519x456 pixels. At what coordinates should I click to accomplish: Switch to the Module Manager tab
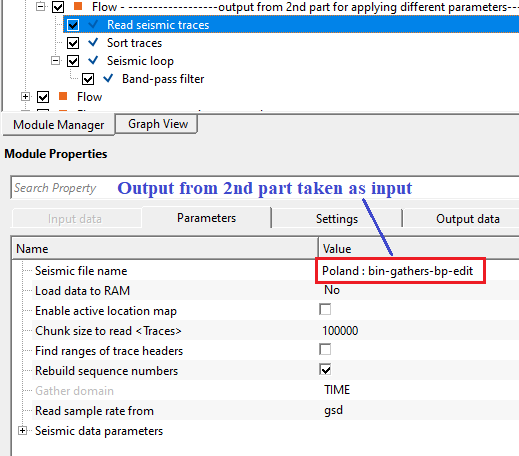point(58,125)
